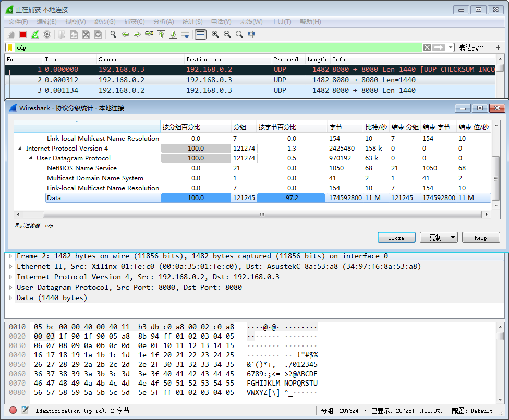The height and width of the screenshot is (420, 509).
Task: Zoom out the main window text
Action: (227, 34)
